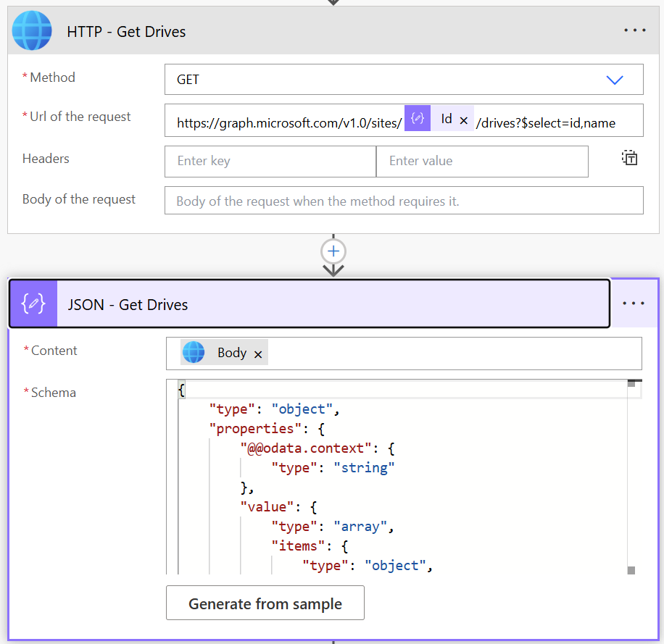Image resolution: width=664 pixels, height=644 pixels.
Task: Insert a new step with the plus button
Action: [333, 251]
